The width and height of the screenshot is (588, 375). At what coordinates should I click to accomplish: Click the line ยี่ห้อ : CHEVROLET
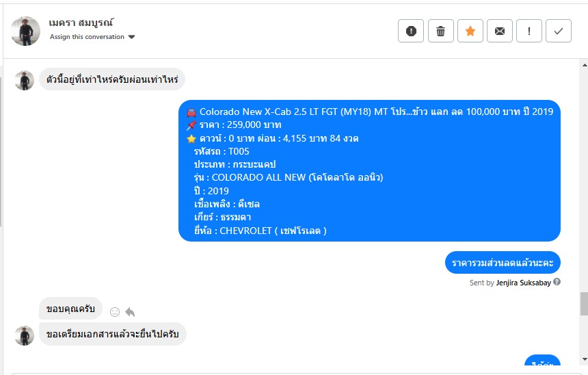tap(260, 231)
